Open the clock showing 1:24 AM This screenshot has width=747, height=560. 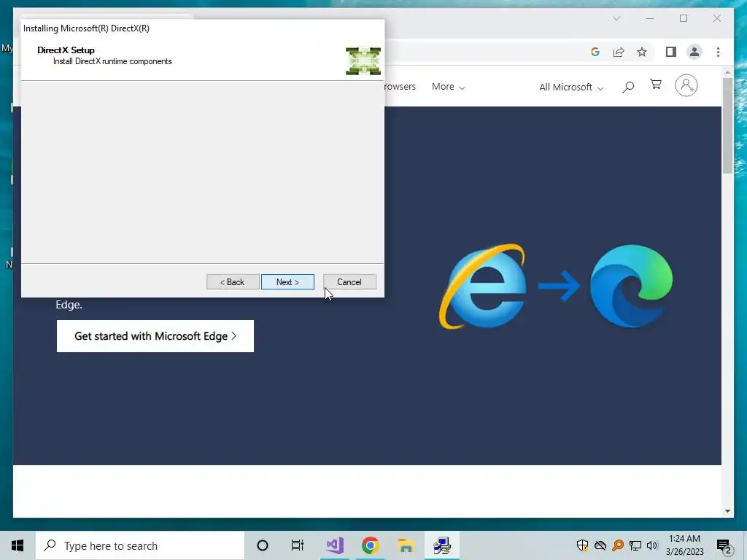pyautogui.click(x=684, y=545)
